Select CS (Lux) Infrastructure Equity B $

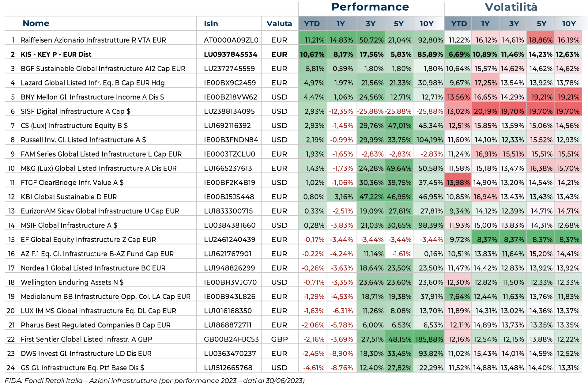coord(74,126)
